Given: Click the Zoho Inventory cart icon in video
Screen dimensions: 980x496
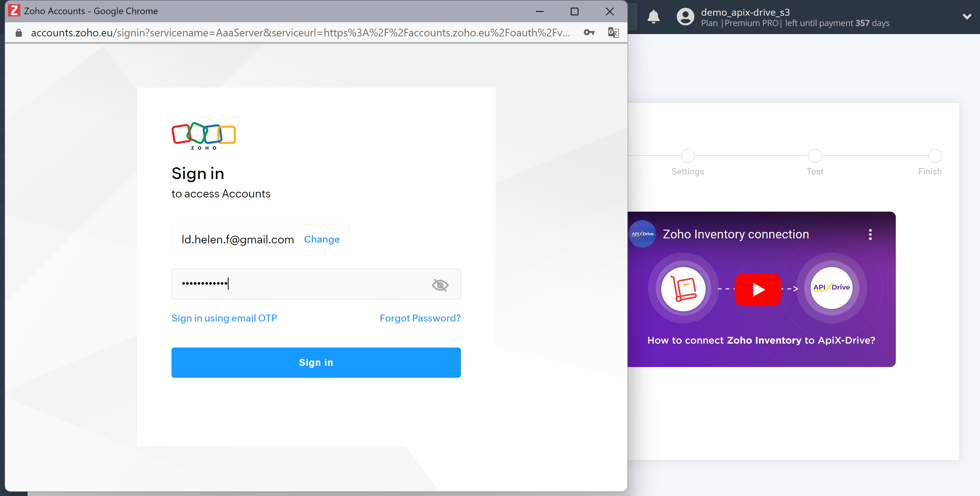Looking at the screenshot, I should point(683,289).
